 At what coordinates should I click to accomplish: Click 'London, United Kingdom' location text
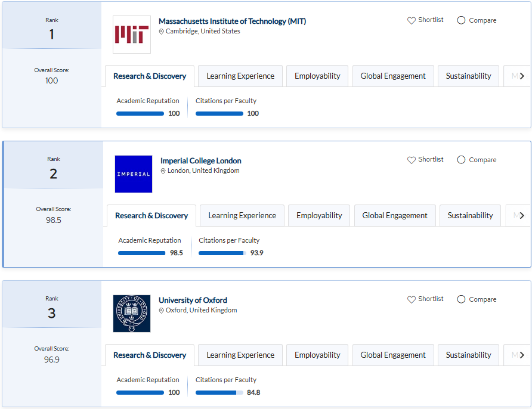203,171
